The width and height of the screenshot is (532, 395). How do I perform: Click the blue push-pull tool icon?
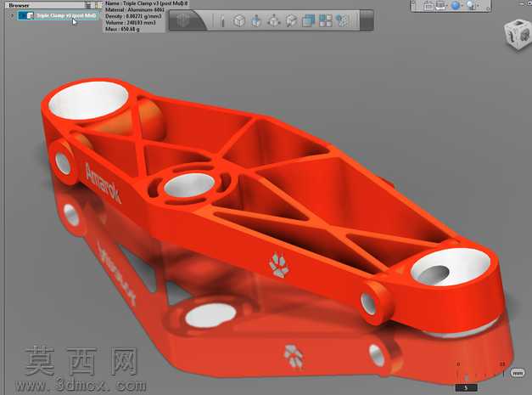[x=256, y=21]
